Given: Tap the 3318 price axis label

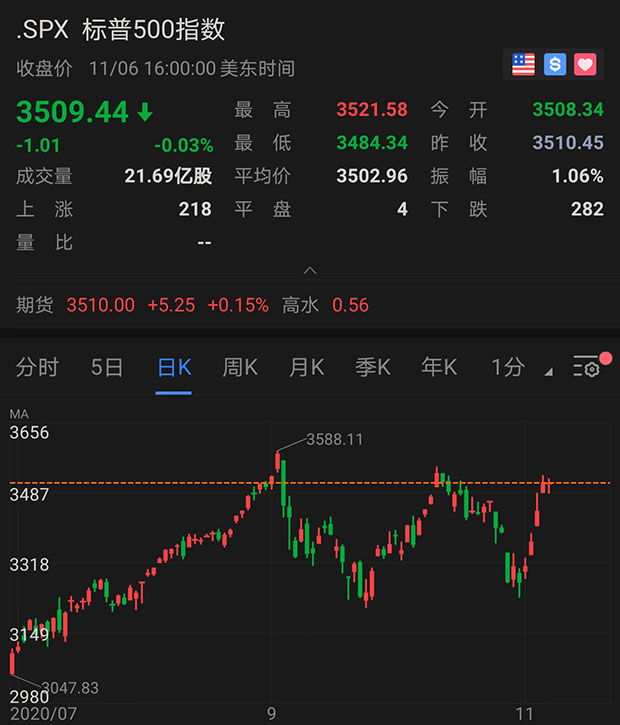Looking at the screenshot, I should point(29,565).
